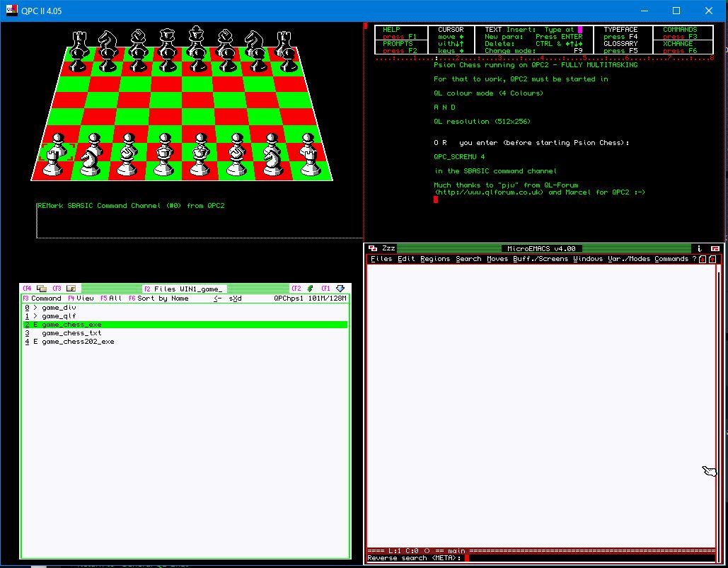728x568 pixels.
Task: Open the Search menu in MicroEMACS
Action: coord(468,259)
